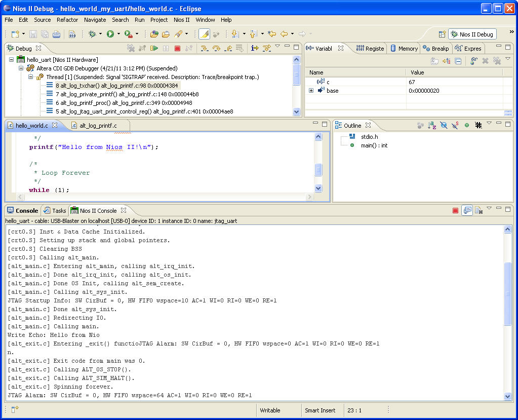The image size is (518, 420).
Task: Open the Nios II menu
Action: click(181, 20)
